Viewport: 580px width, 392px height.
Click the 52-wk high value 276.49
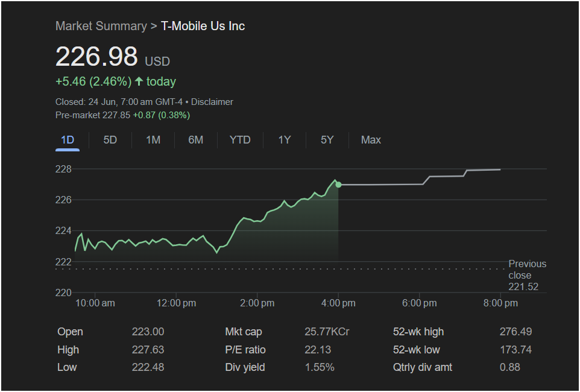[x=515, y=332]
